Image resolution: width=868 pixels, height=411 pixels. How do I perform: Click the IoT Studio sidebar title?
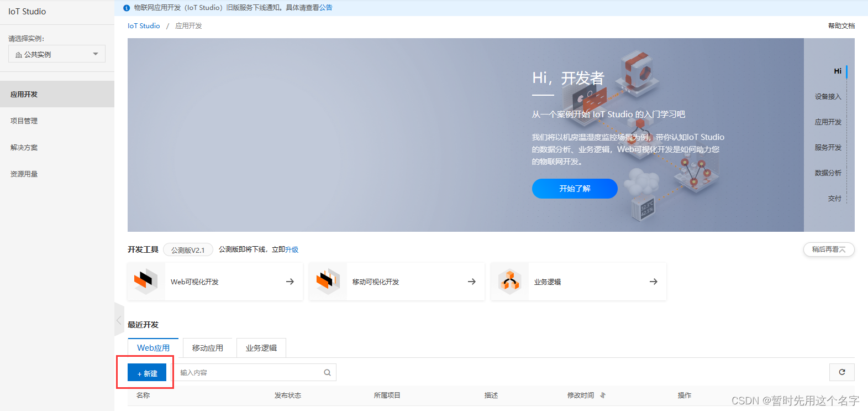pyautogui.click(x=27, y=12)
